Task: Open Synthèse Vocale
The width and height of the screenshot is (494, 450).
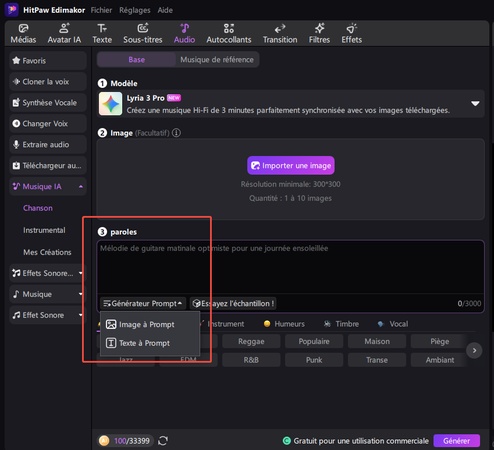Action: click(48, 103)
